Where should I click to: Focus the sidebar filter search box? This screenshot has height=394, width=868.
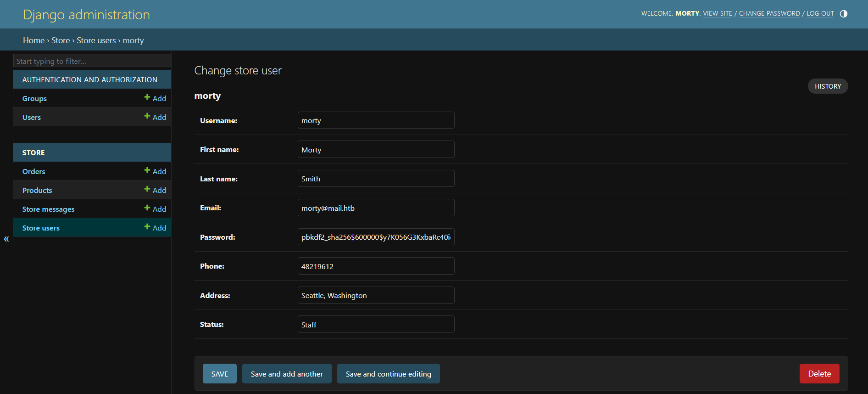92,61
